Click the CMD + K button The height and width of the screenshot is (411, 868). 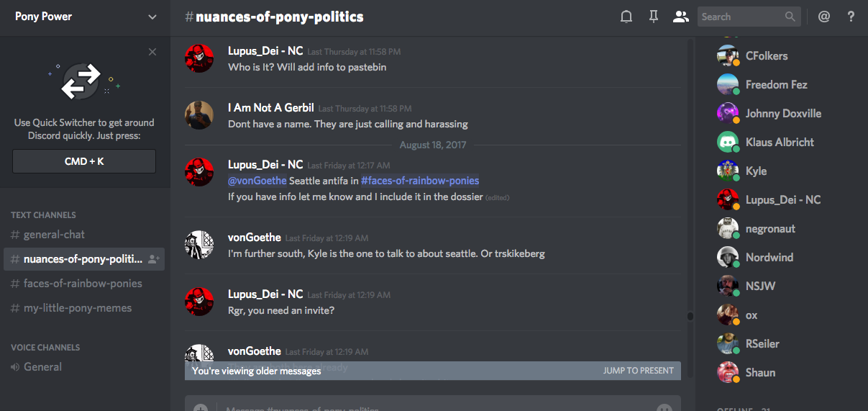click(84, 162)
